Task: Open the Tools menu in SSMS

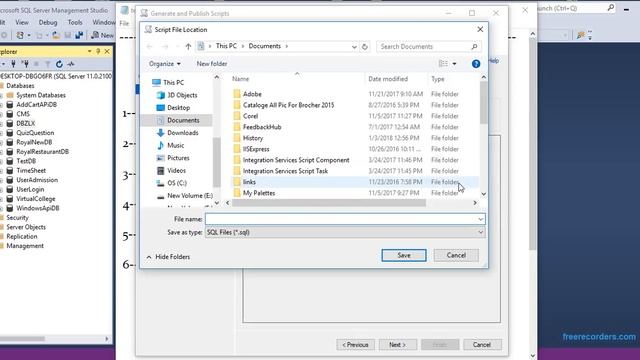Action: click(x=75, y=22)
